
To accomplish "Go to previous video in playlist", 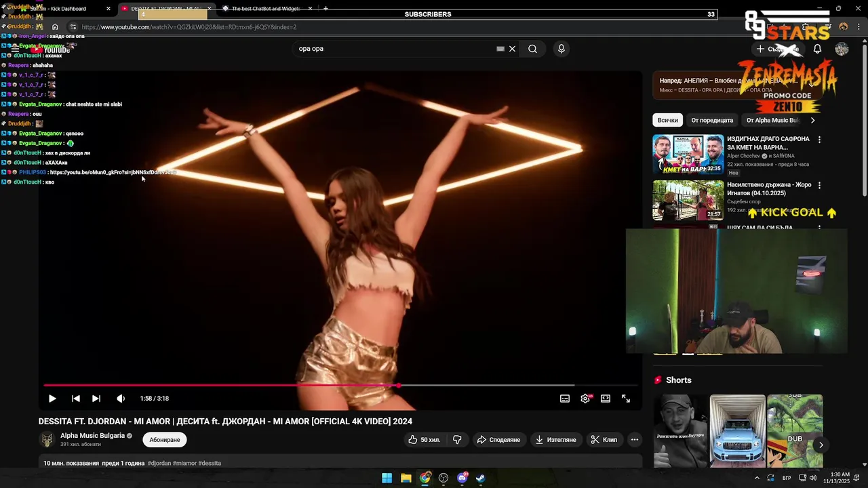I will pos(76,399).
